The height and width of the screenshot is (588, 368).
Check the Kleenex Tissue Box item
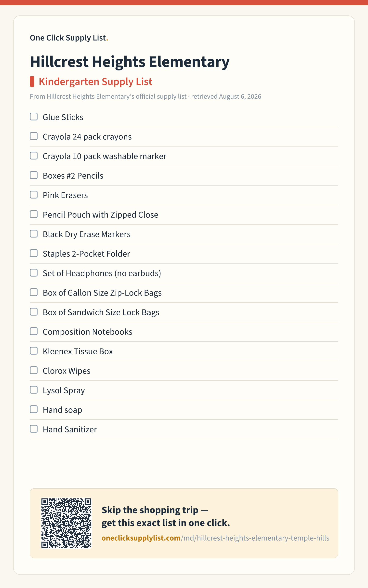(34, 351)
